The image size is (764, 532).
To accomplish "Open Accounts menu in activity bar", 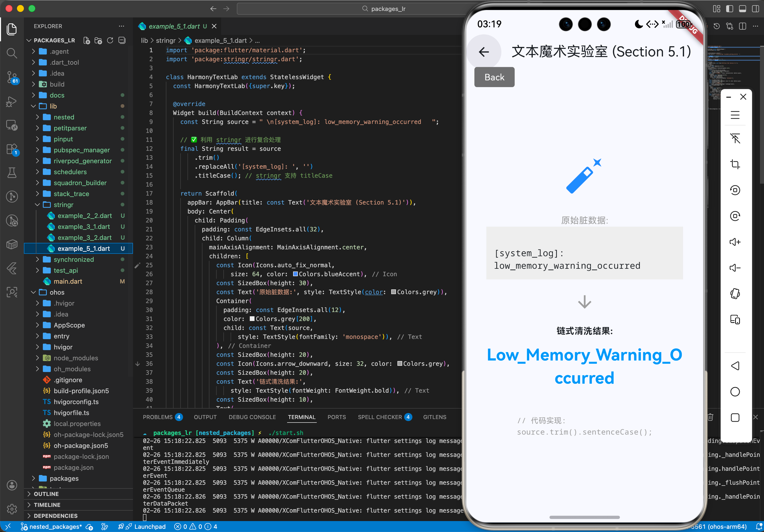I will pyautogui.click(x=12, y=485).
